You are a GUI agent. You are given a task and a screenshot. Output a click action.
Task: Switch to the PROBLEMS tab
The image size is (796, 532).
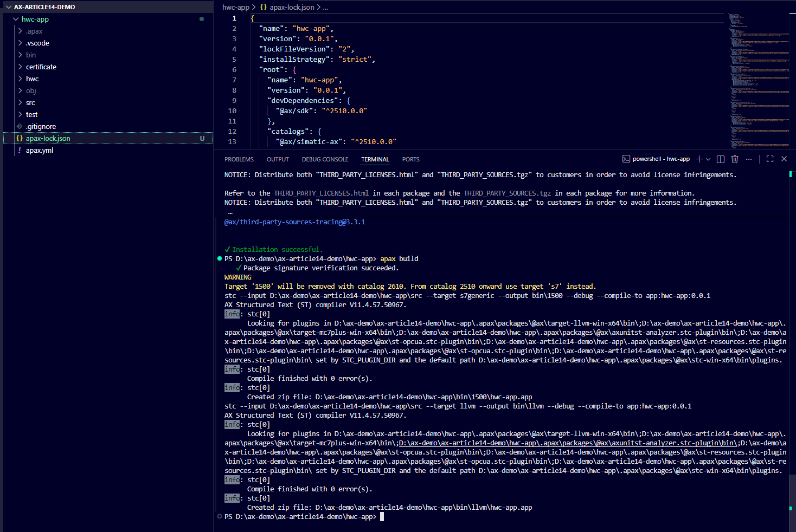click(239, 159)
